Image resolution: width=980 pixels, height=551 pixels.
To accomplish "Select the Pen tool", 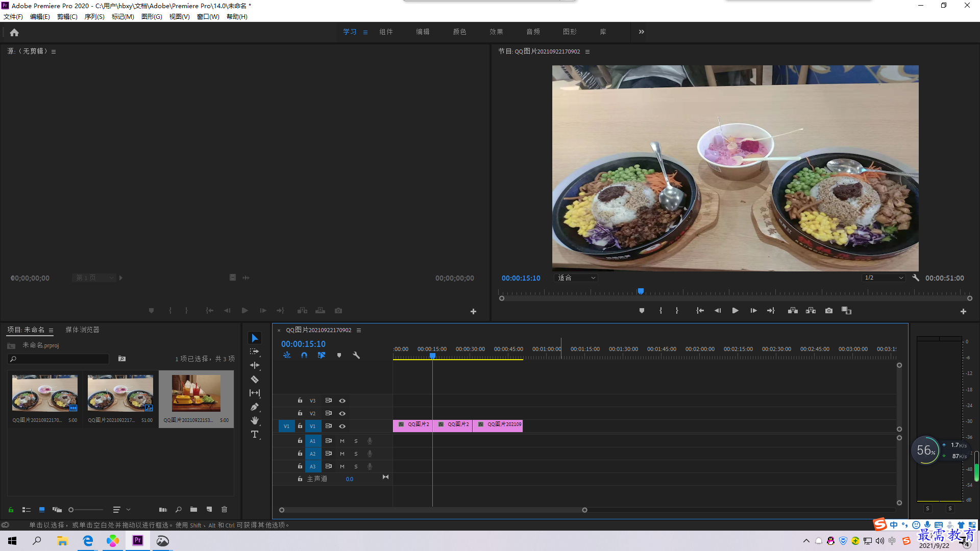I will 255,407.
